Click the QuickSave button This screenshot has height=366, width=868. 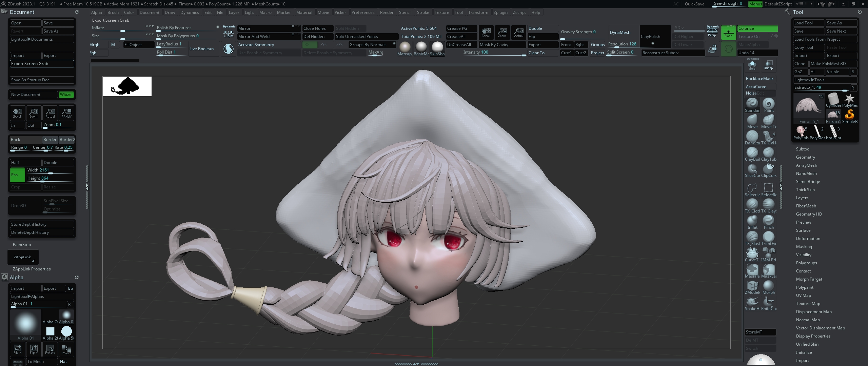[694, 4]
